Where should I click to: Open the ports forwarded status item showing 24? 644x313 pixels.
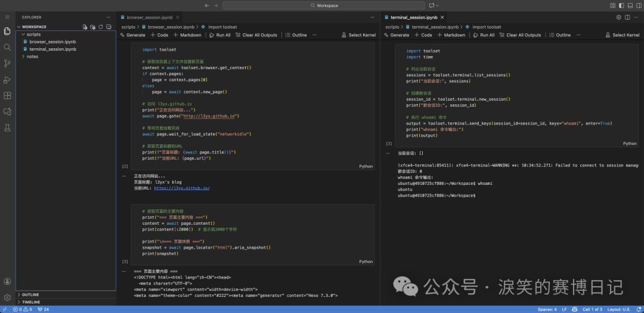pyautogui.click(x=43, y=309)
